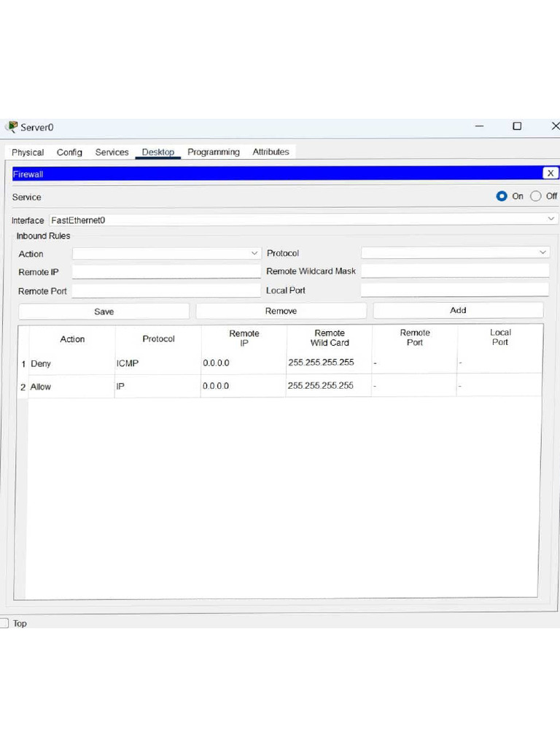The image size is (560, 747).
Task: Open the Programming tab
Action: click(213, 152)
